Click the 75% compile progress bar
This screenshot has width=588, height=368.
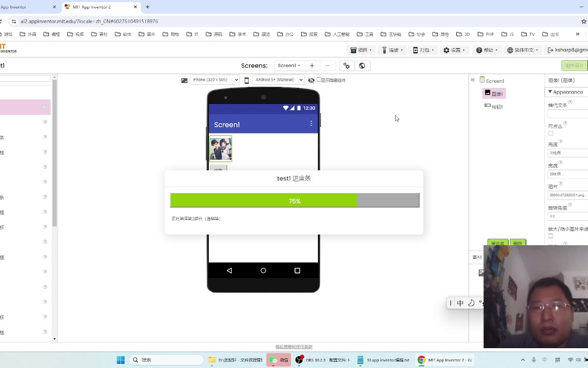(295, 200)
